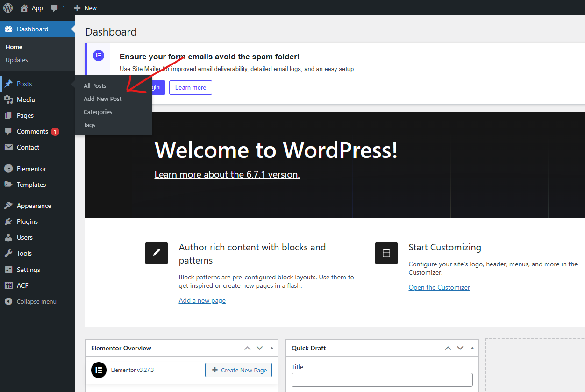Move Quick Draft widget down
The height and width of the screenshot is (392, 585).
pyautogui.click(x=460, y=348)
